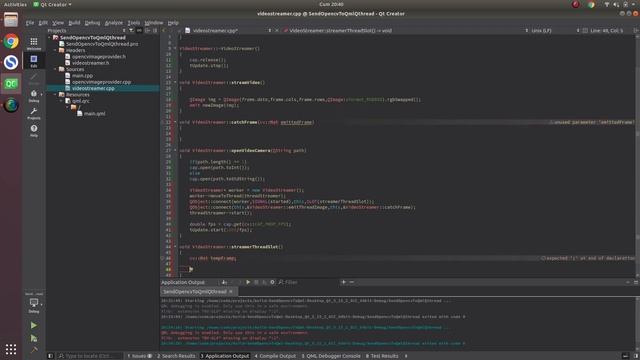The image size is (640, 360).
Task: Collapse the Headers folder
Action: point(56,50)
